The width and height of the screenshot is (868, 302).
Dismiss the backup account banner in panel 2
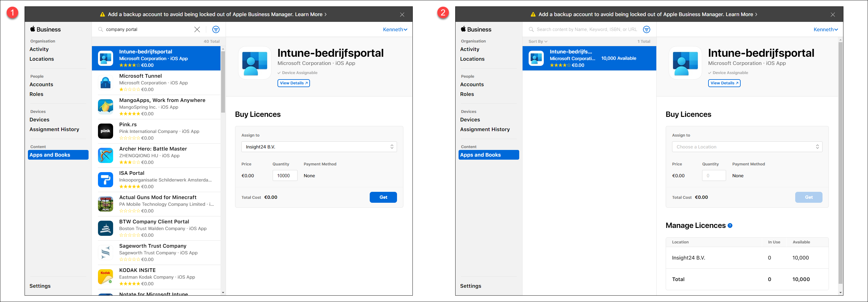pos(833,15)
